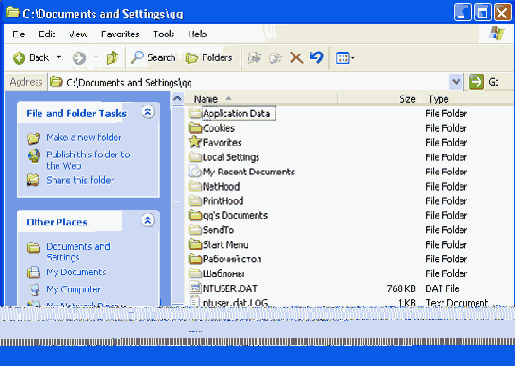515x366 pixels.
Task: Click the Back arrow icon
Action: (x=19, y=58)
